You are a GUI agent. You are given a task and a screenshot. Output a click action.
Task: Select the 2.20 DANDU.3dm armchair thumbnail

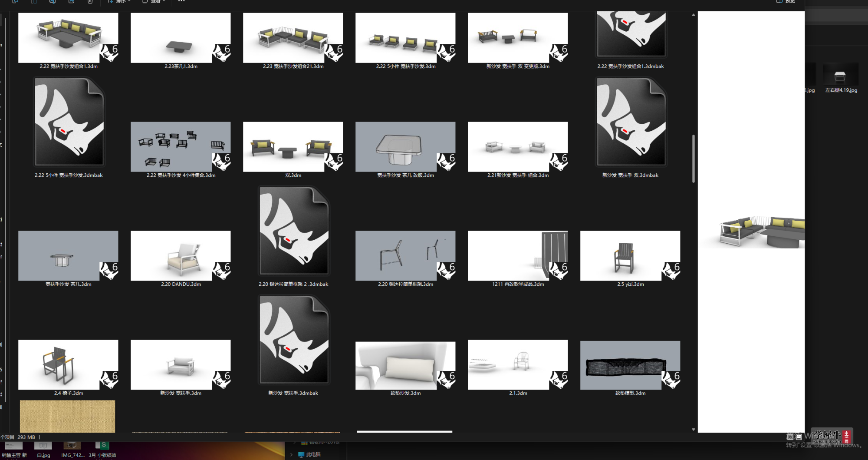point(181,256)
